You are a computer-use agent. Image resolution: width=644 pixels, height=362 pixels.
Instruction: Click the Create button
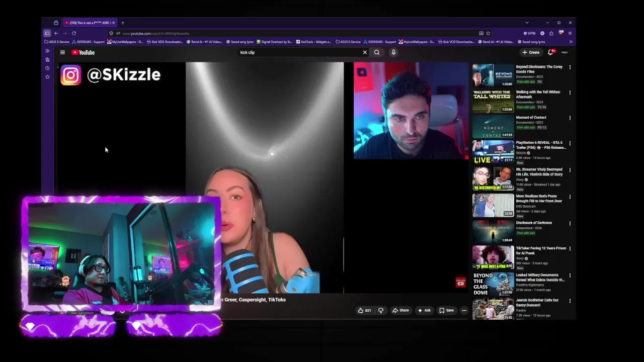(x=531, y=52)
